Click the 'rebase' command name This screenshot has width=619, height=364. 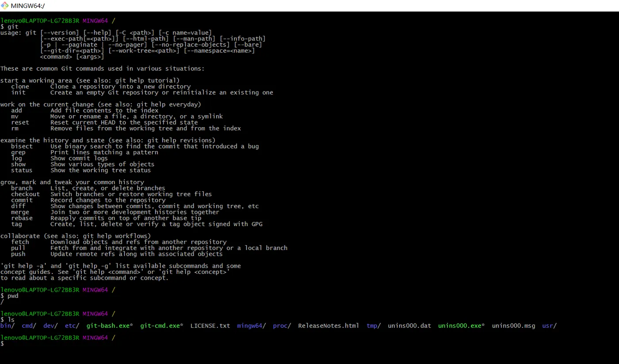(x=22, y=218)
